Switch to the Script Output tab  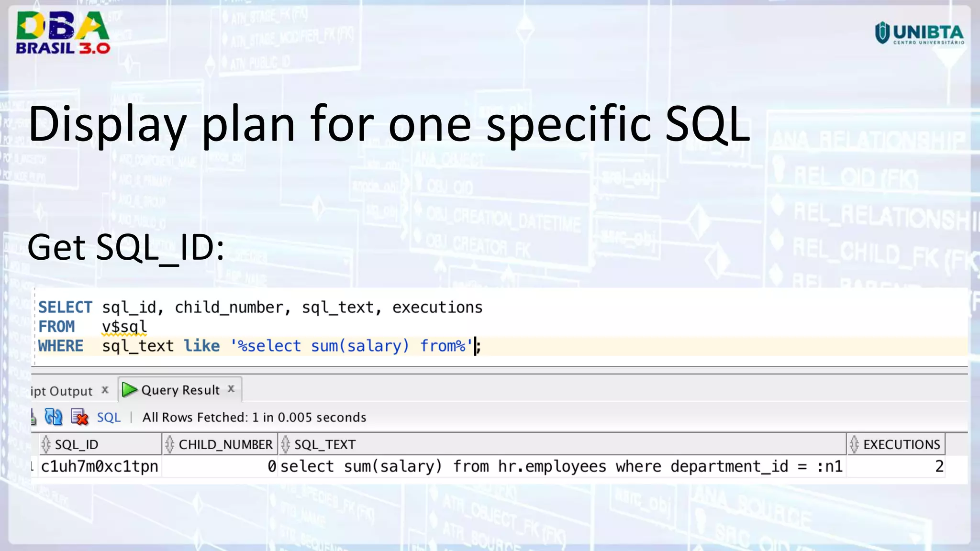[62, 391]
